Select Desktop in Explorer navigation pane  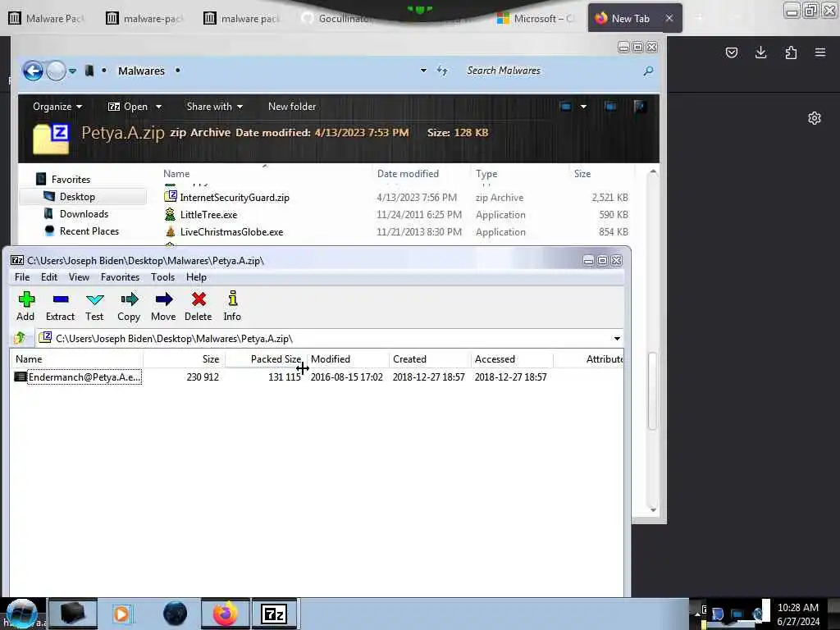(77, 197)
